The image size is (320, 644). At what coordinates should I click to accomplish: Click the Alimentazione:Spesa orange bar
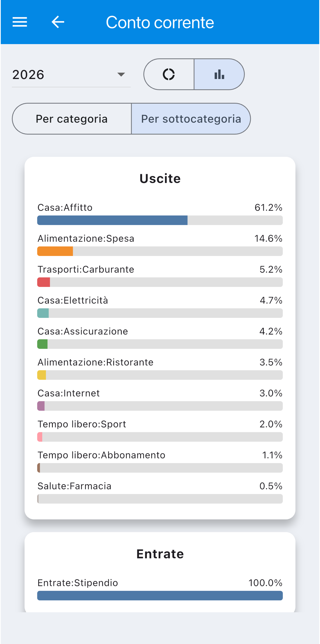(x=55, y=251)
